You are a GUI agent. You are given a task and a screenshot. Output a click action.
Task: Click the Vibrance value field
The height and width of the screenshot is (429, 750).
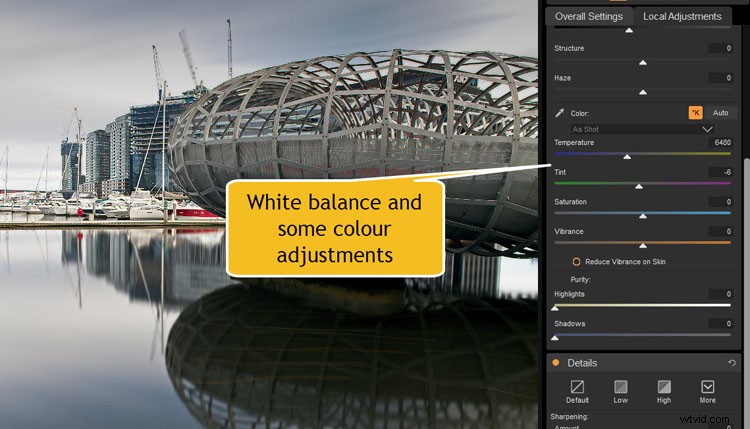click(x=720, y=231)
